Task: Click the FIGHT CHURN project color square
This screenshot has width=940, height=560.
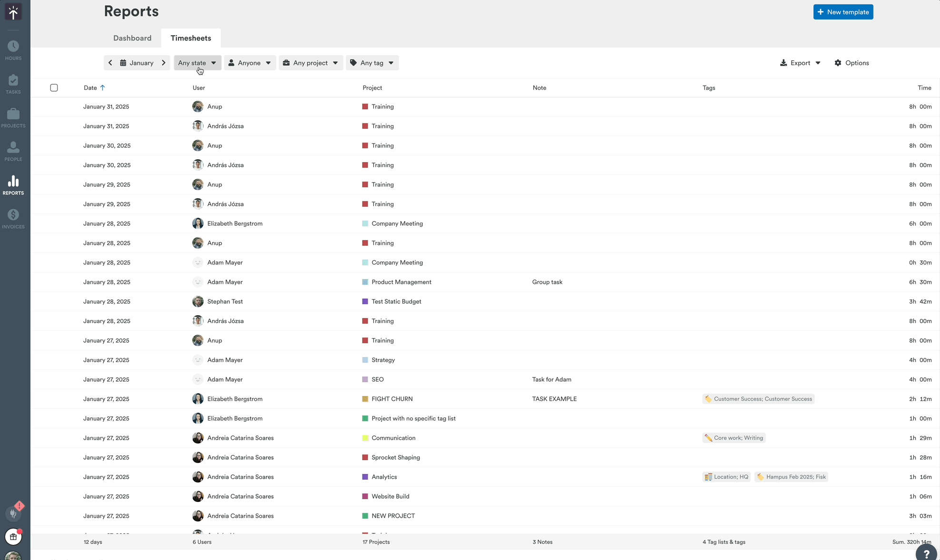Action: [365, 399]
